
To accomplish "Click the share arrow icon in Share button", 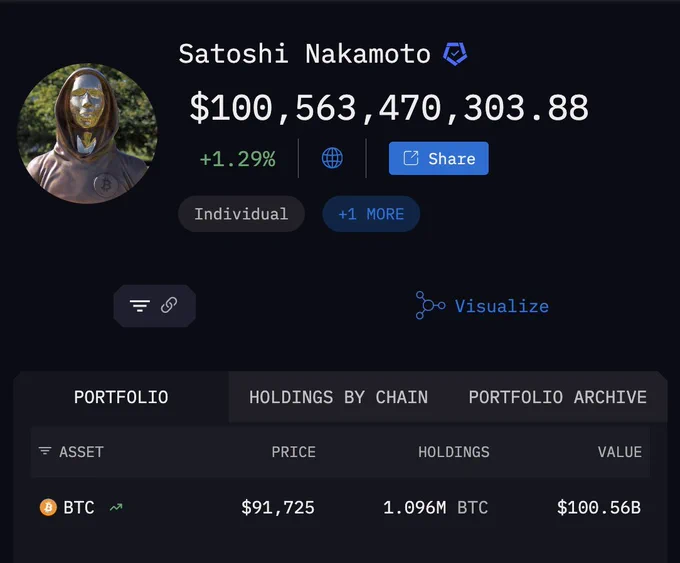I will coord(411,158).
